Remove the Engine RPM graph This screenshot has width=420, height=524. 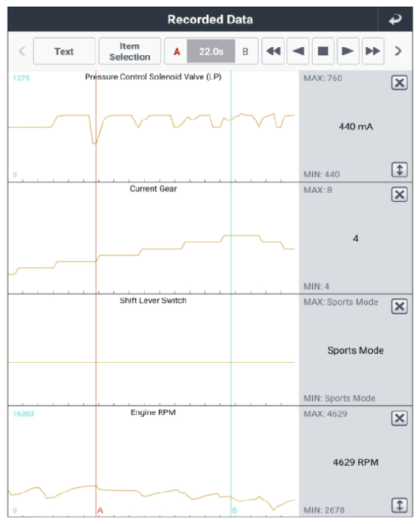[x=399, y=419]
